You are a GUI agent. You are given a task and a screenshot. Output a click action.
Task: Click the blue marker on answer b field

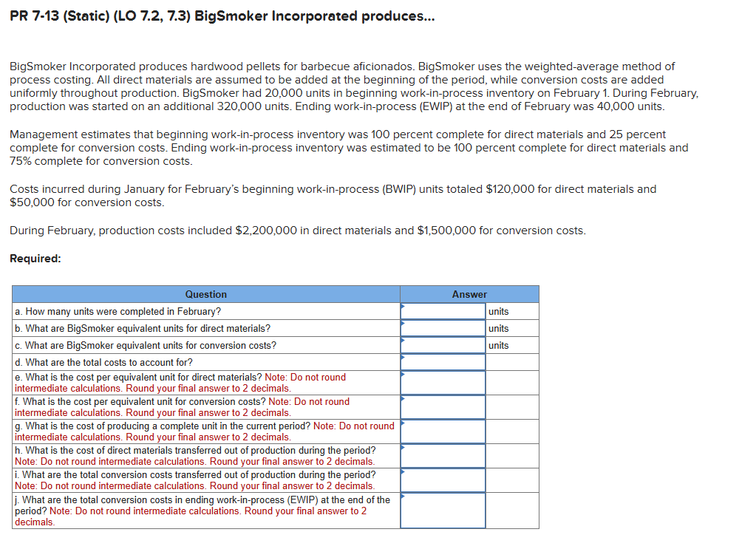(403, 324)
